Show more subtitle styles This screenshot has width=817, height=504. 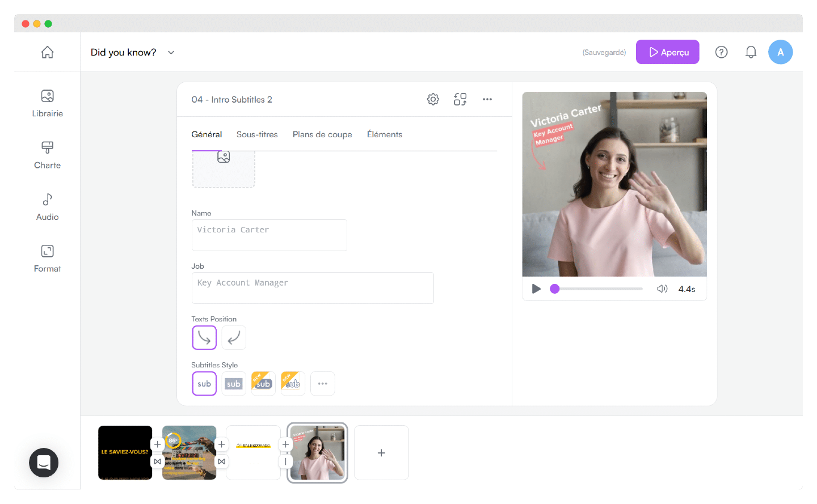point(322,384)
